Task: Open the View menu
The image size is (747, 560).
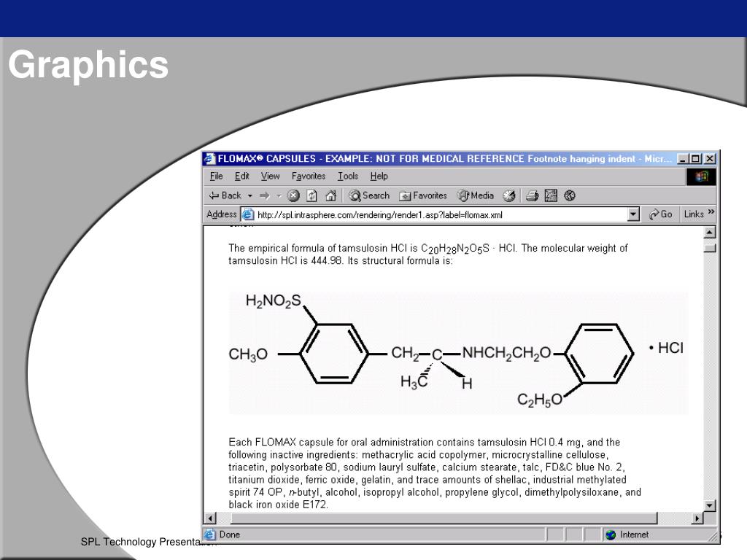Action: (270, 176)
